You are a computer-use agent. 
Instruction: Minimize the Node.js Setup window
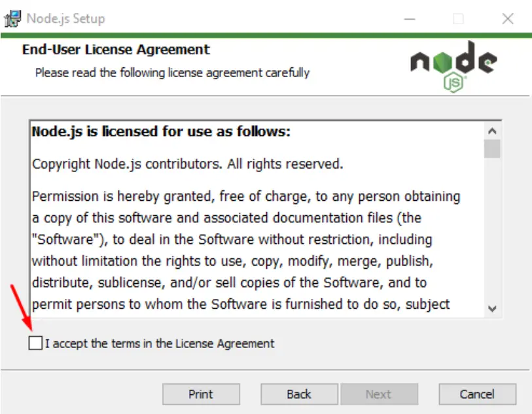tap(410, 19)
